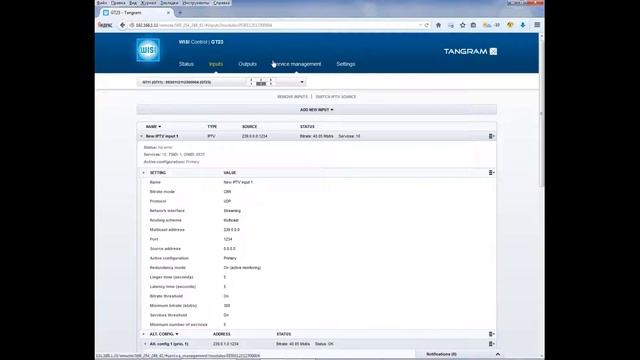Click the TANGRAM logo in the header
Screen dimensions: 640x360
(470, 51)
